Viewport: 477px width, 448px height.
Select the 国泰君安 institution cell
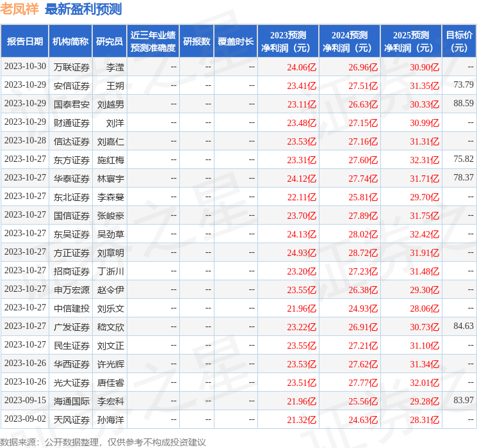tap(72, 104)
